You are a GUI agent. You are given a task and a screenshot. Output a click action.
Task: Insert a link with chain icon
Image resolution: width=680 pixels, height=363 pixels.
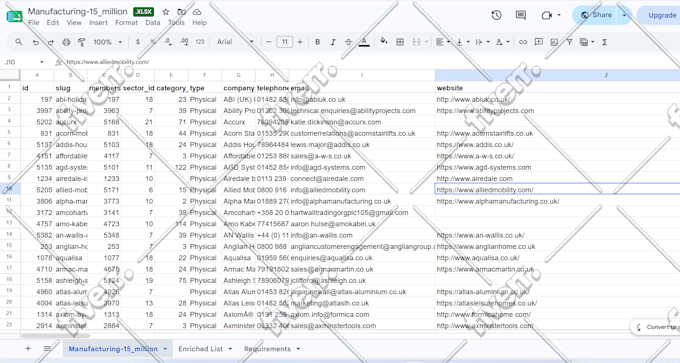point(523,42)
